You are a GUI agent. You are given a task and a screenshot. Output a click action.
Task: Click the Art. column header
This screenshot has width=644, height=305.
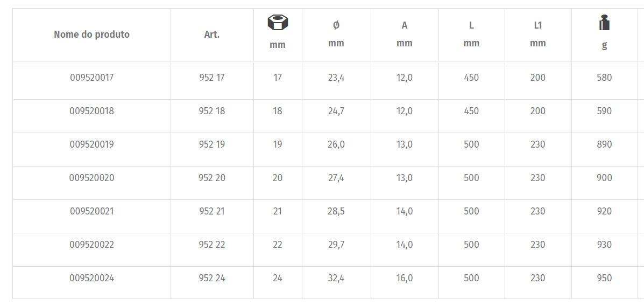[x=212, y=34]
